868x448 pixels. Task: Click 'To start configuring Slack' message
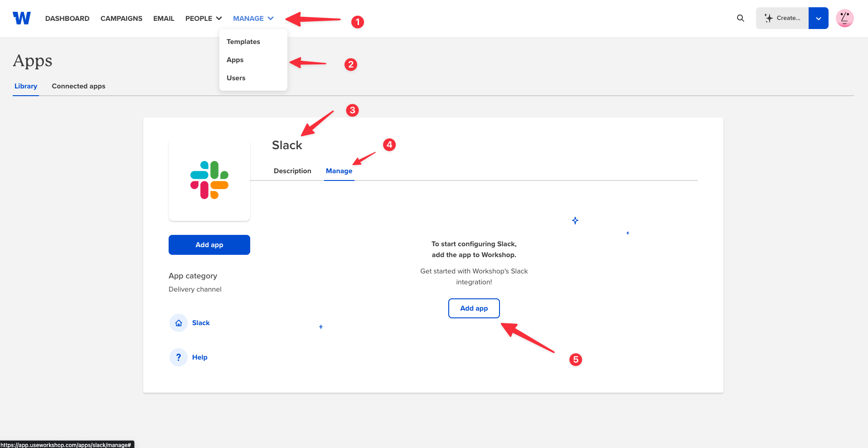[474, 249]
